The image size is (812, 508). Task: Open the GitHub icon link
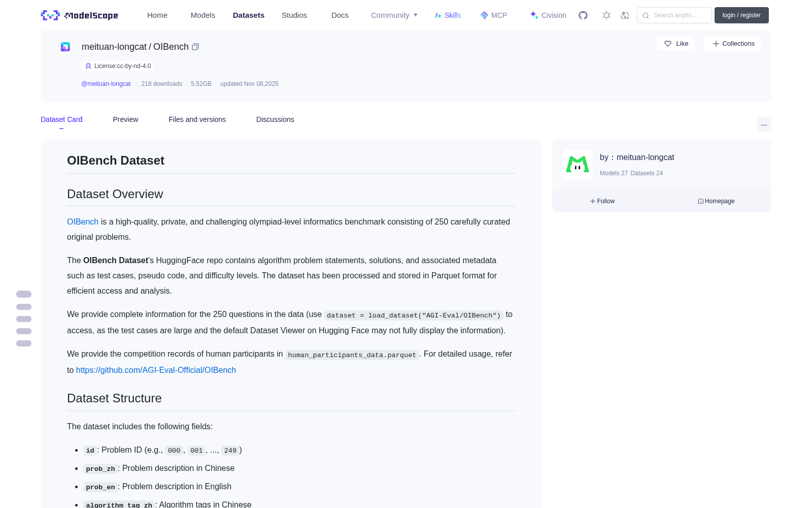[583, 15]
